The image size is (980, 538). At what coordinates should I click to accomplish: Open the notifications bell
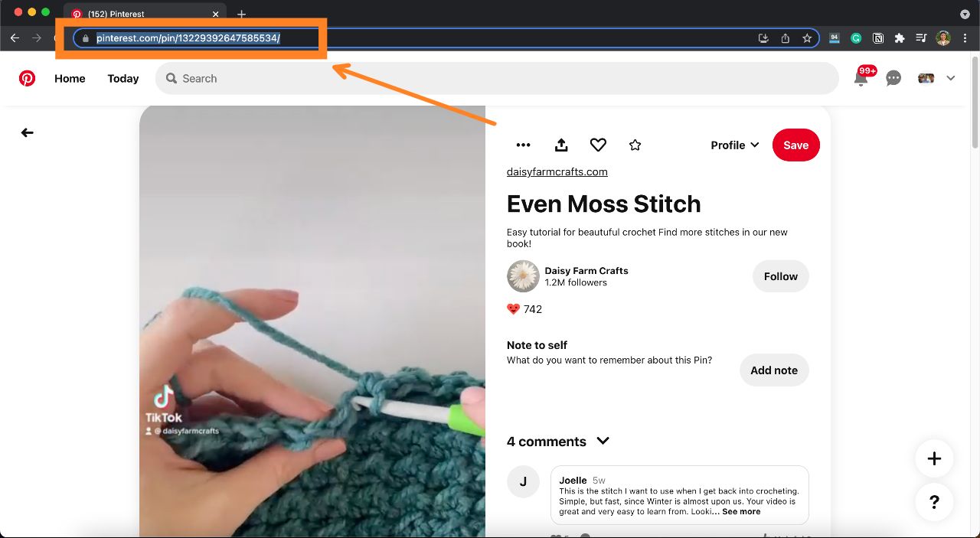pyautogui.click(x=861, y=78)
